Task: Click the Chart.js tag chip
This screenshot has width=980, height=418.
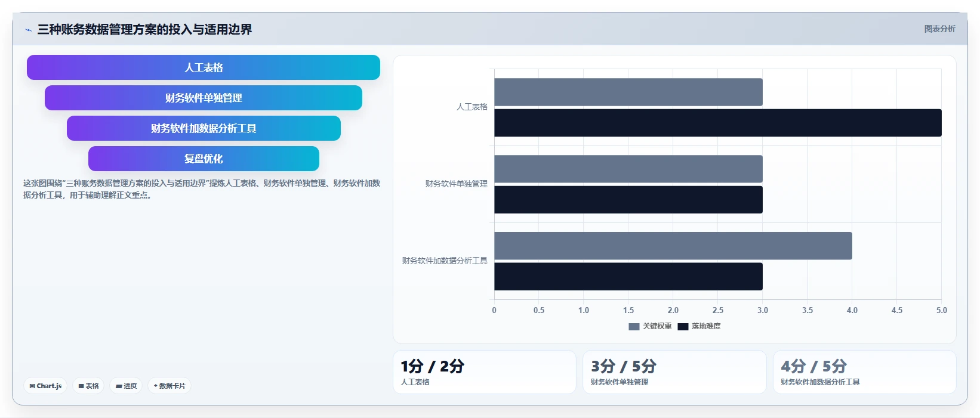Action: (45, 386)
